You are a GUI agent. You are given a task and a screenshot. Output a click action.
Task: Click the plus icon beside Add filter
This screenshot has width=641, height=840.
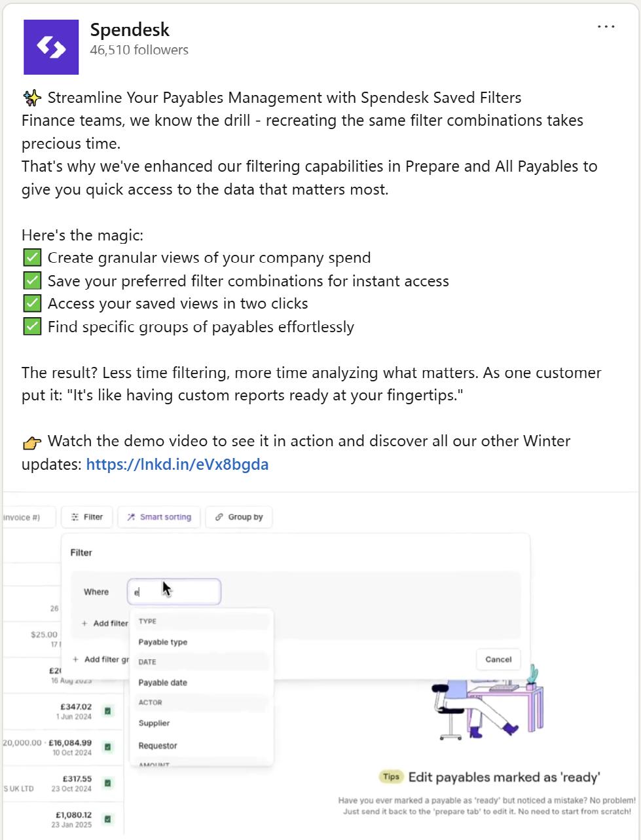84,623
